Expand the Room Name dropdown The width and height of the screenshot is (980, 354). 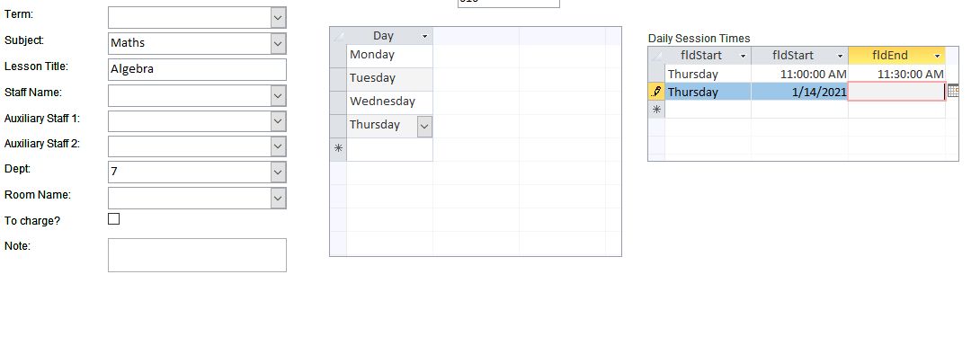[278, 198]
